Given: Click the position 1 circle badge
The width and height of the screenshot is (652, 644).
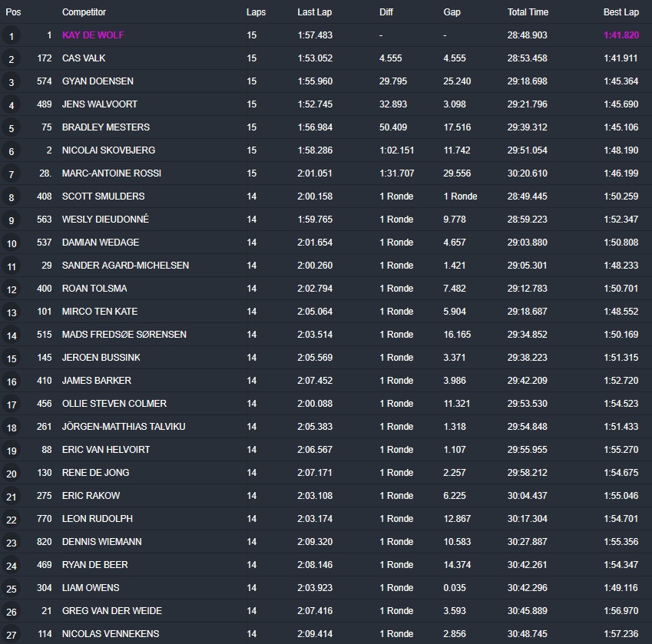Looking at the screenshot, I should coord(12,36).
